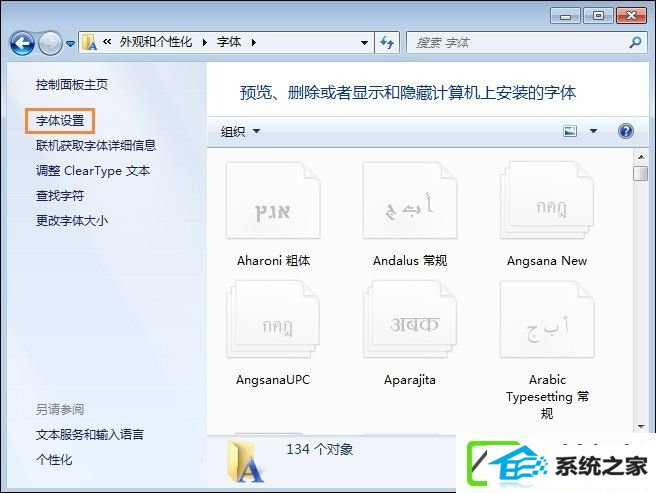Click the Aparajita name label
Screen dimensions: 656x493
point(410,380)
